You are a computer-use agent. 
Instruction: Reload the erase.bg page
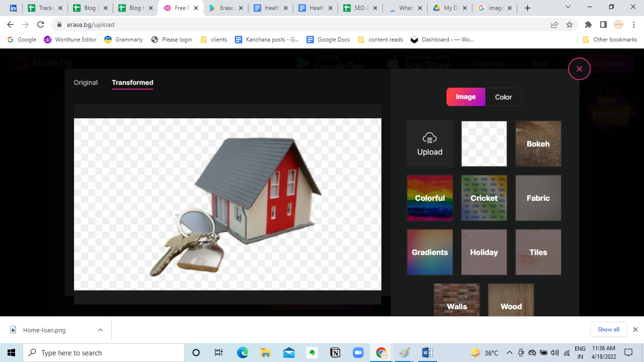(41, 25)
